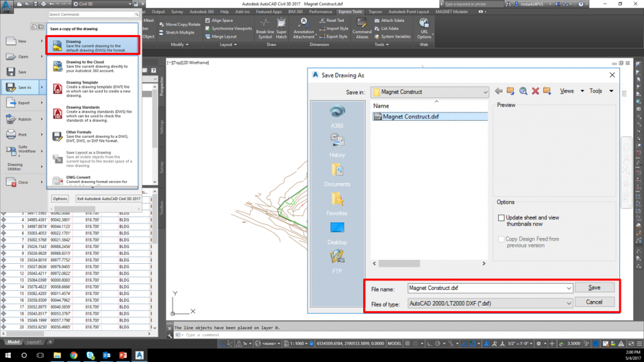Viewport: 644px width, 362px height.
Task: Click Move/Copy/Rotate in Modify panel
Action: (x=179, y=25)
